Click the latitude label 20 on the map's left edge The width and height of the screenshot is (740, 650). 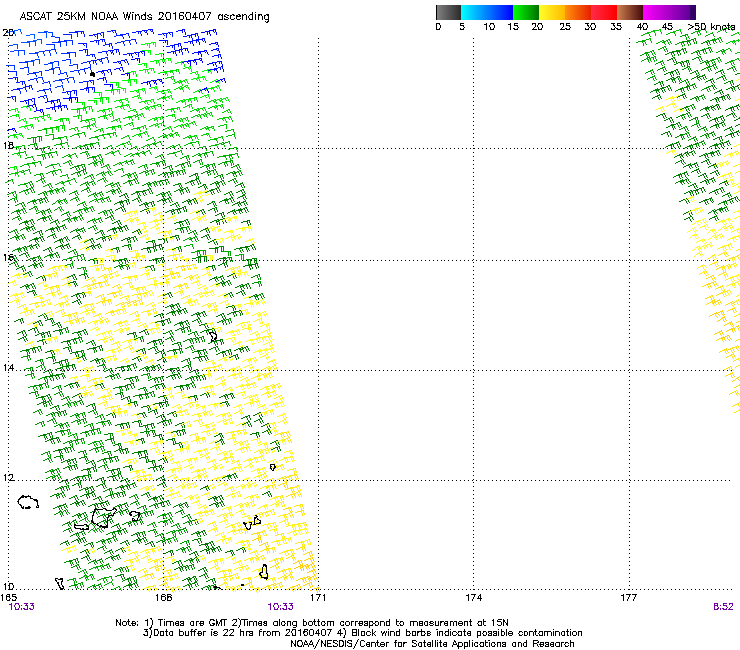click(8, 33)
